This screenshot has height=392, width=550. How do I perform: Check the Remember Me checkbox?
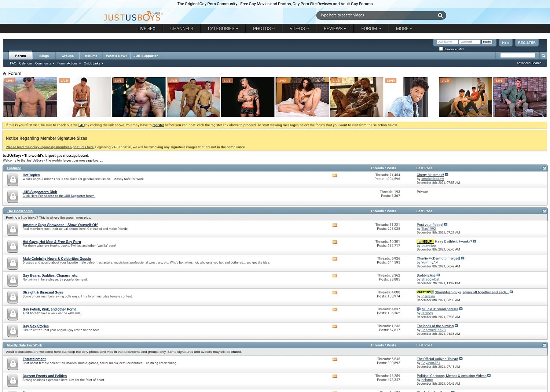pos(441,49)
